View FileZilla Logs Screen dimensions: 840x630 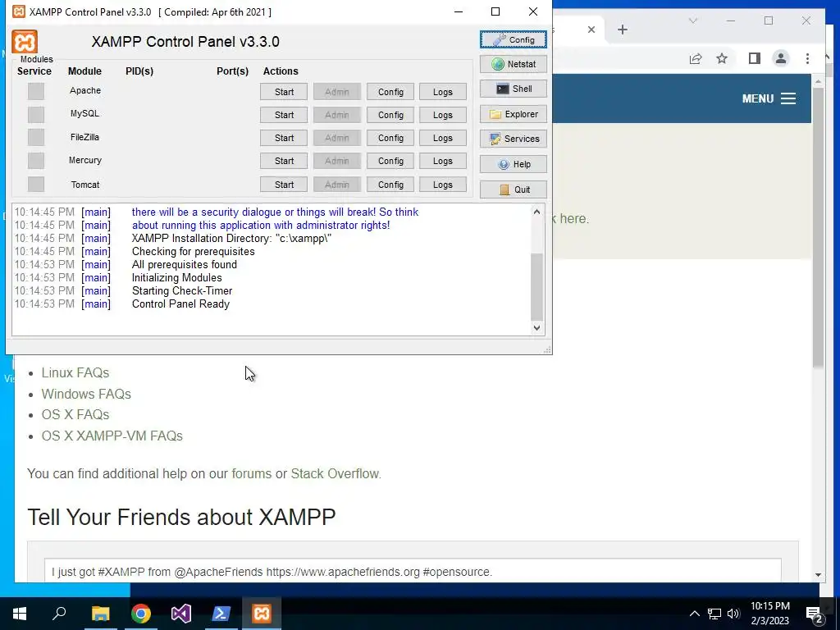442,138
